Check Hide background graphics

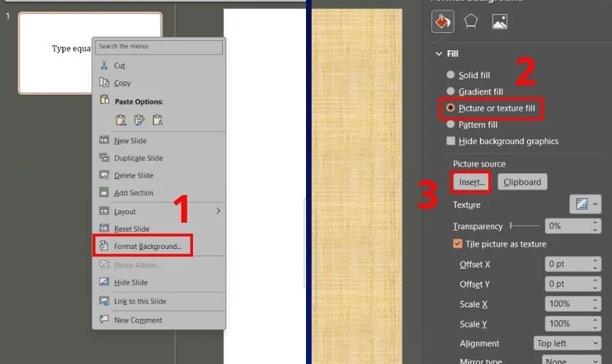(451, 141)
